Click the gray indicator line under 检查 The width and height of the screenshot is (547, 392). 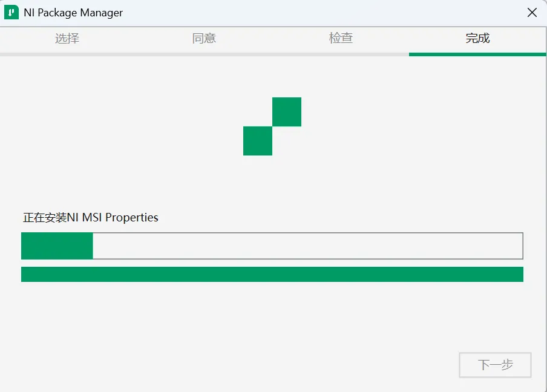341,54
